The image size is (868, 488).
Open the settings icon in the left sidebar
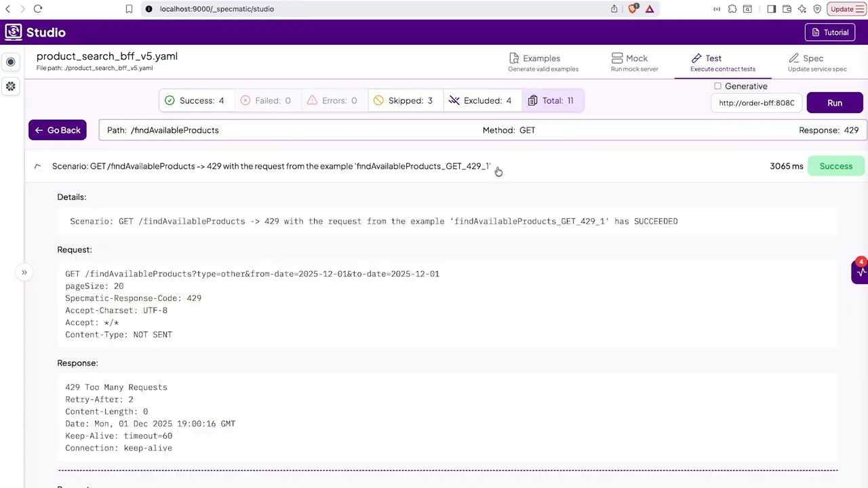coord(10,86)
